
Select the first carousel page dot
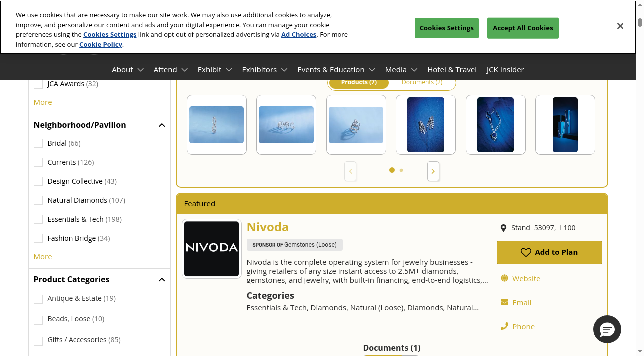tap(392, 170)
